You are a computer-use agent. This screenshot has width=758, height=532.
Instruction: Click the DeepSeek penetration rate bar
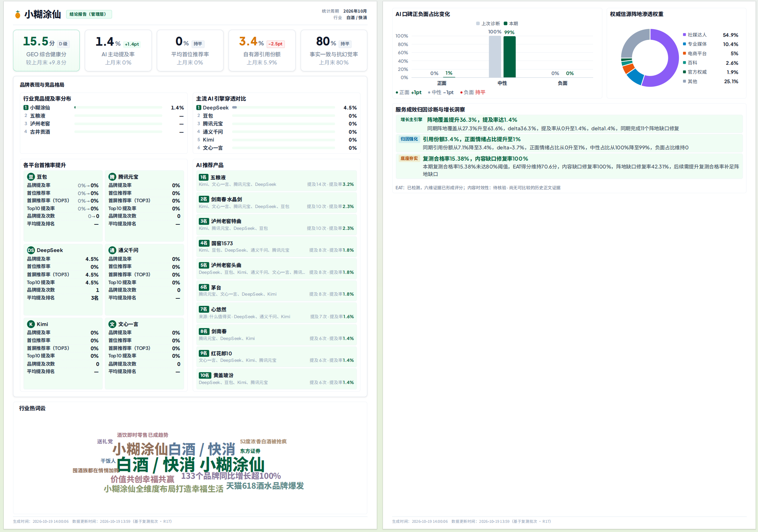click(284, 107)
